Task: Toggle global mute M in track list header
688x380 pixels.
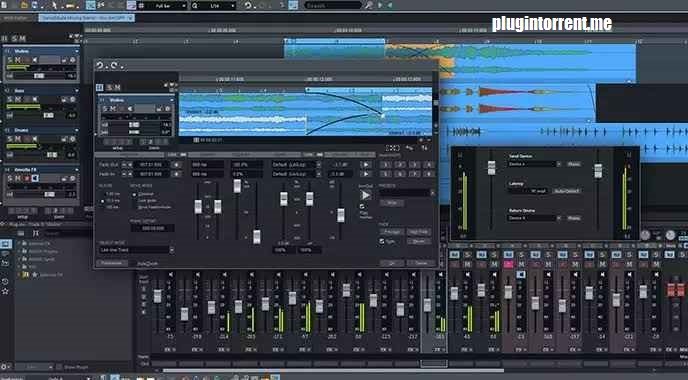Action: pyautogui.click(x=22, y=39)
